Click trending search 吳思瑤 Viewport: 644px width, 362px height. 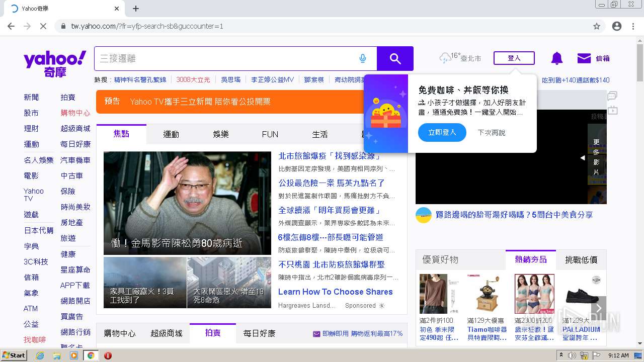click(231, 79)
